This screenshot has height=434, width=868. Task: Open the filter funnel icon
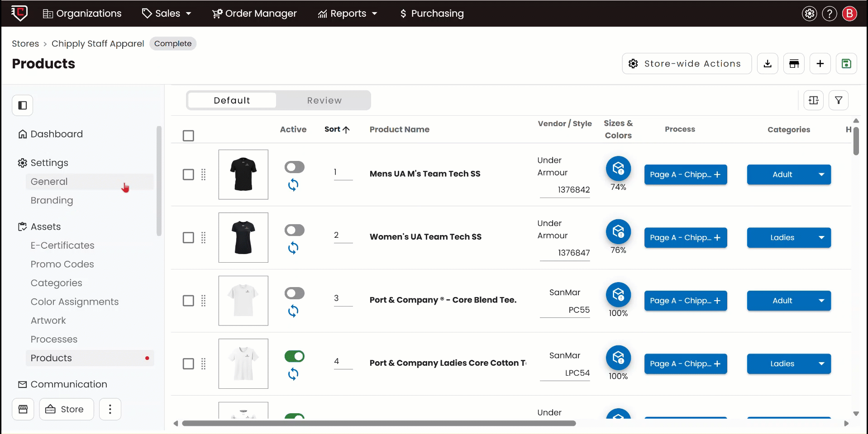839,100
